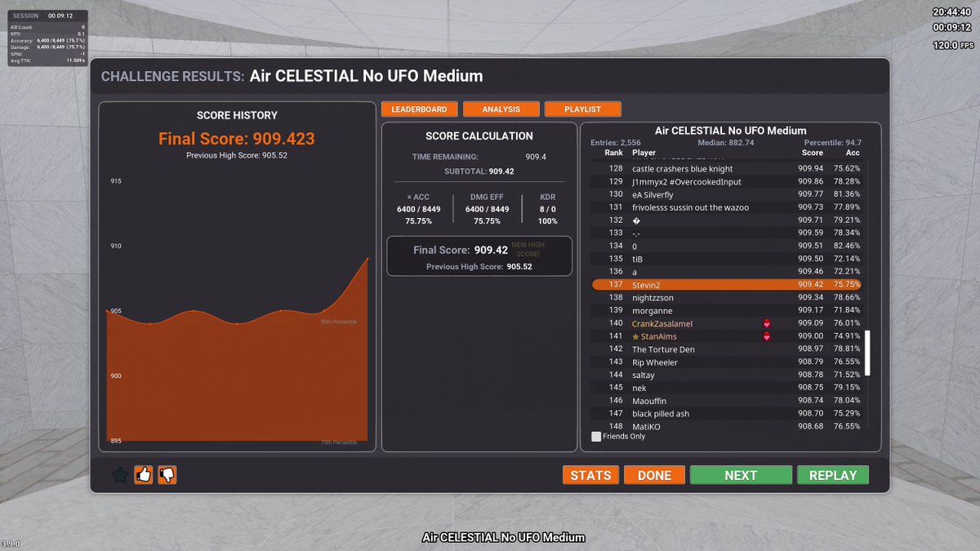Screen dimensions: 980x551
Task: Click the 20:44:40 clock readout
Action: click(953, 12)
